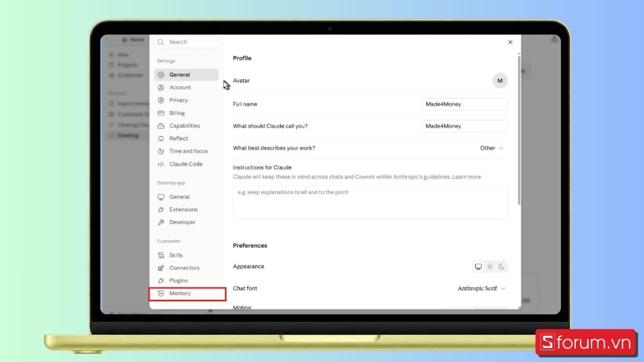This screenshot has height=362, width=644.
Task: Click the M avatar circle
Action: [x=500, y=80]
